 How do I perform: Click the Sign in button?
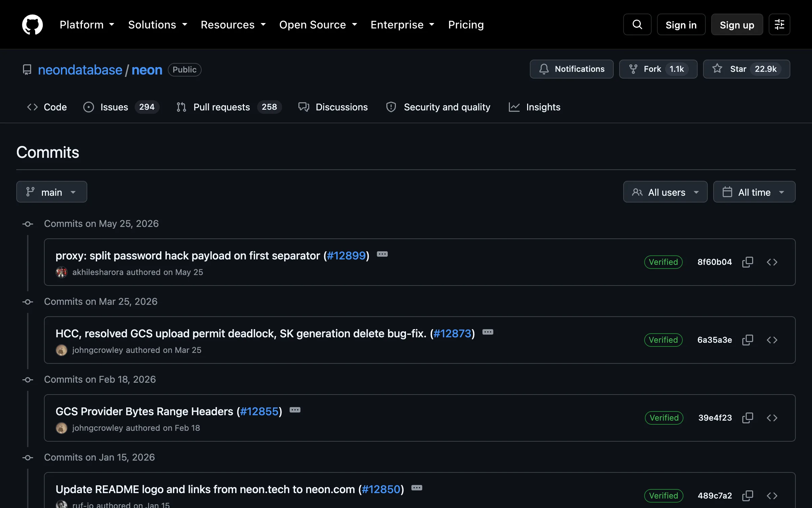(x=681, y=24)
